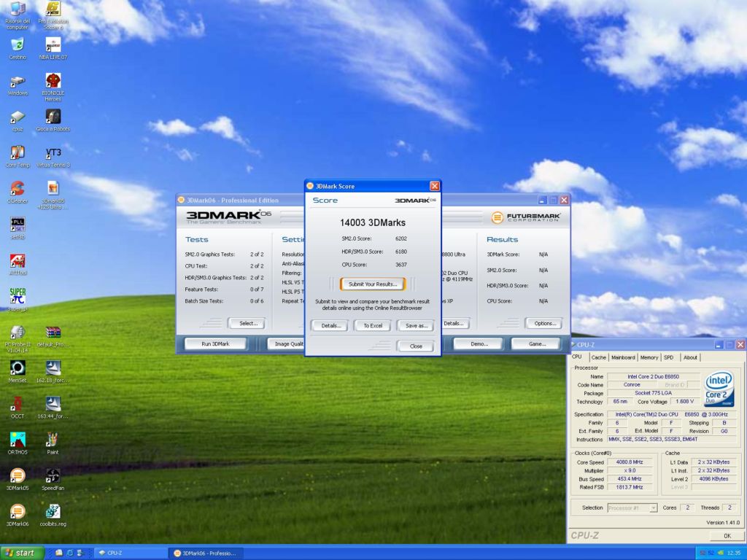Screen dimensions: 747x560
Task: Select CPU-Z taskbar button
Action: tap(130, 553)
